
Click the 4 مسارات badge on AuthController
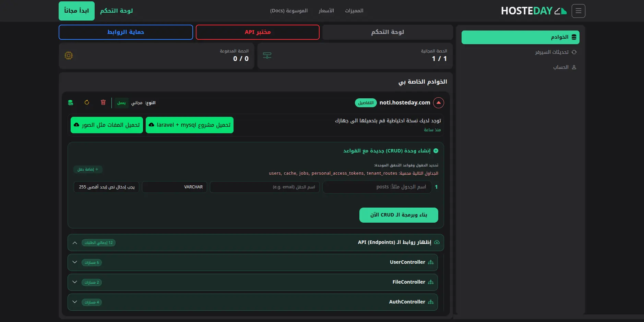(92, 302)
